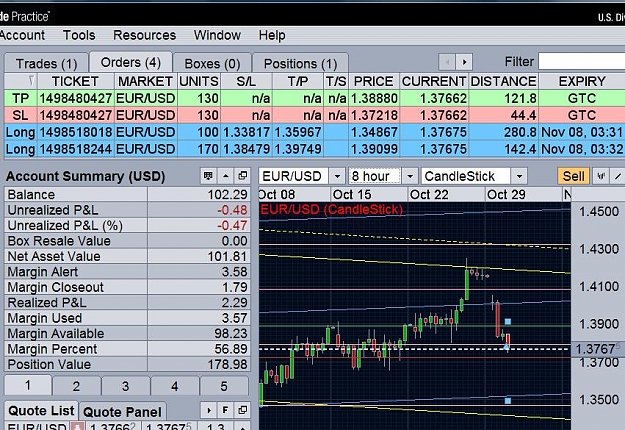Click the Net Asset Value 101.81
The height and width of the screenshot is (430, 625).
227,256
